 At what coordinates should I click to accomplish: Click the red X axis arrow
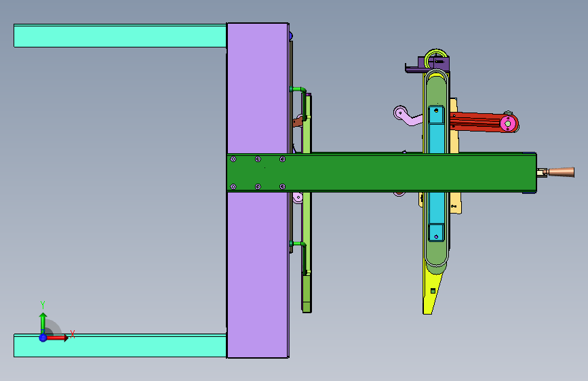pos(57,338)
